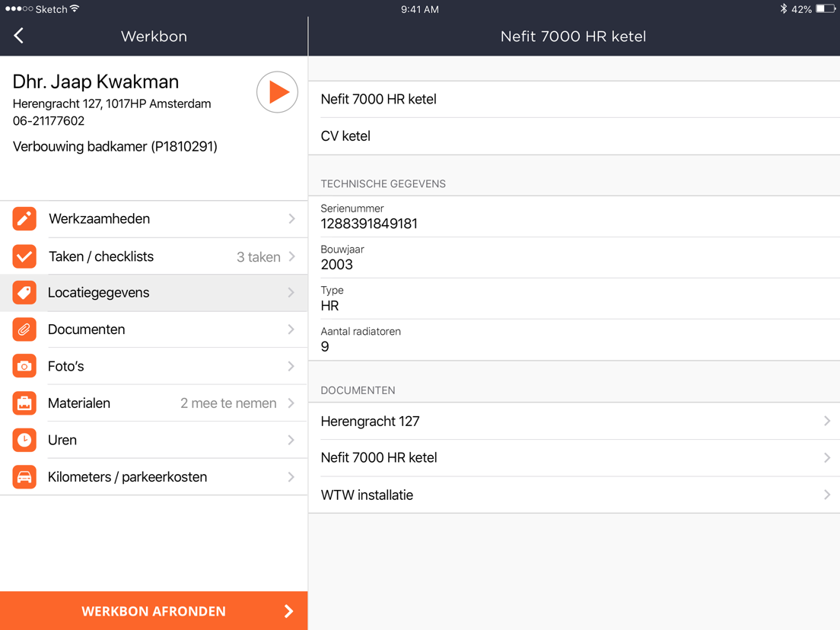Screen dimensions: 840x630
Task: Click the chevron on the Uren row
Action: pyautogui.click(x=291, y=440)
